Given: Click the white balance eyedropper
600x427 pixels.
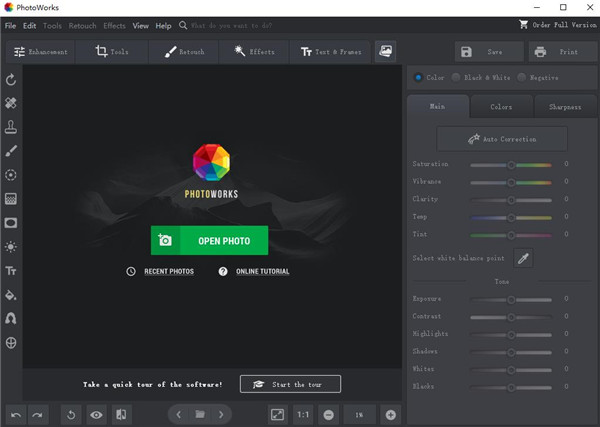Looking at the screenshot, I should coord(523,258).
